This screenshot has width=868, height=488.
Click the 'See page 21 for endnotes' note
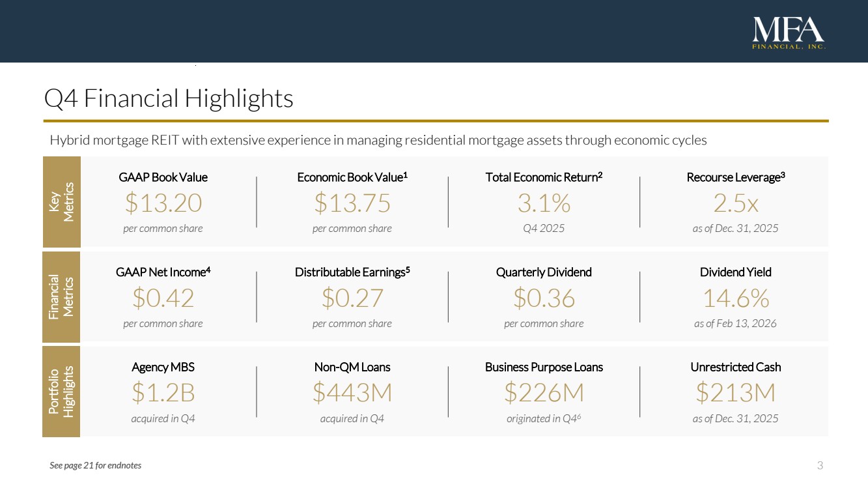pyautogui.click(x=95, y=465)
